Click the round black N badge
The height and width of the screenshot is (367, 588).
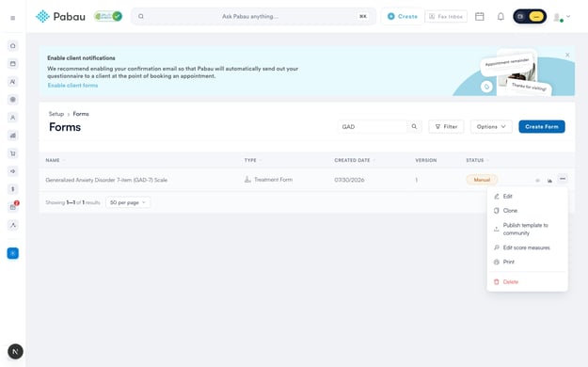tap(15, 352)
